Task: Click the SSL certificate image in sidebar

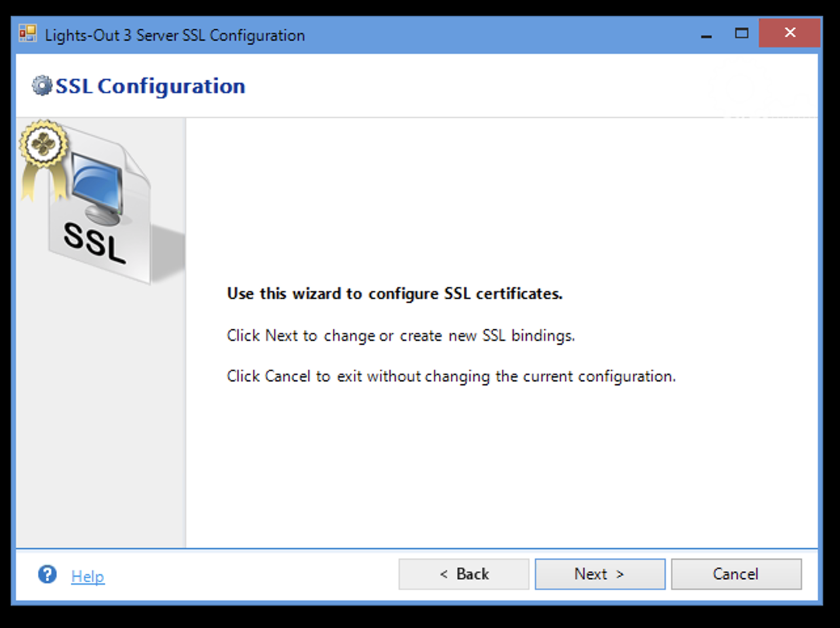Action: click(100, 202)
